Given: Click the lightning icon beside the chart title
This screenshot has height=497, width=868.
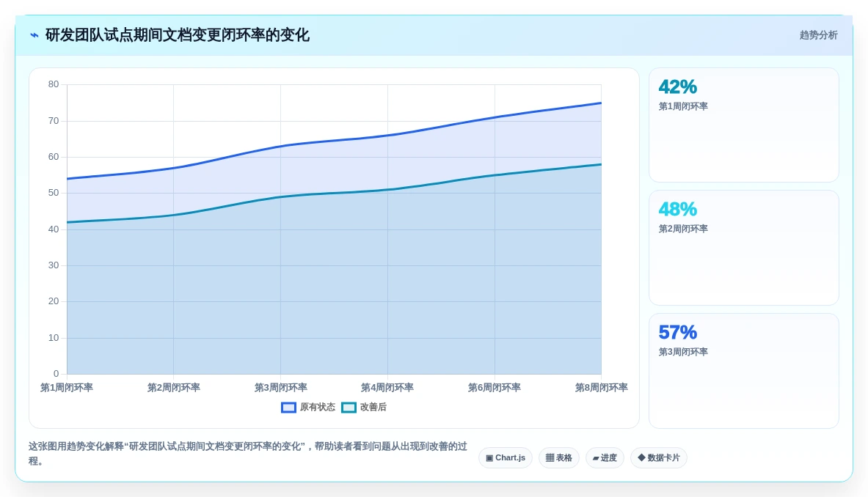Looking at the screenshot, I should pyautogui.click(x=34, y=35).
